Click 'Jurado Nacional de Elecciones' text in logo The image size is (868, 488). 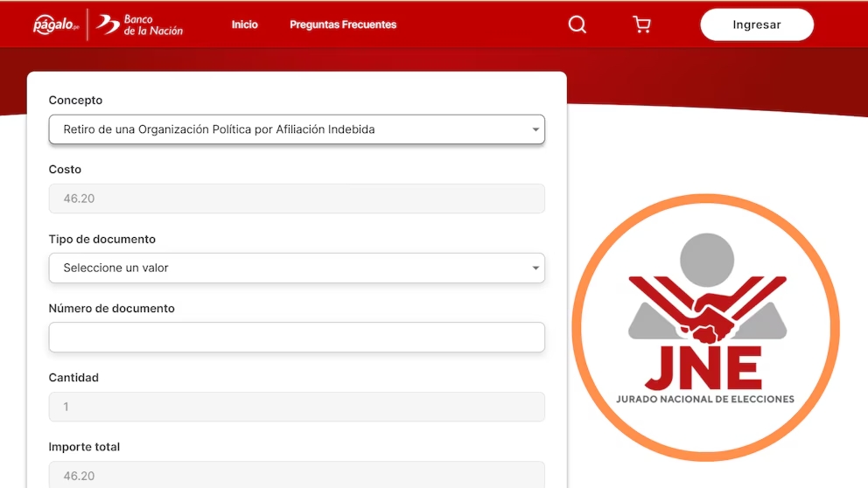[x=705, y=399]
